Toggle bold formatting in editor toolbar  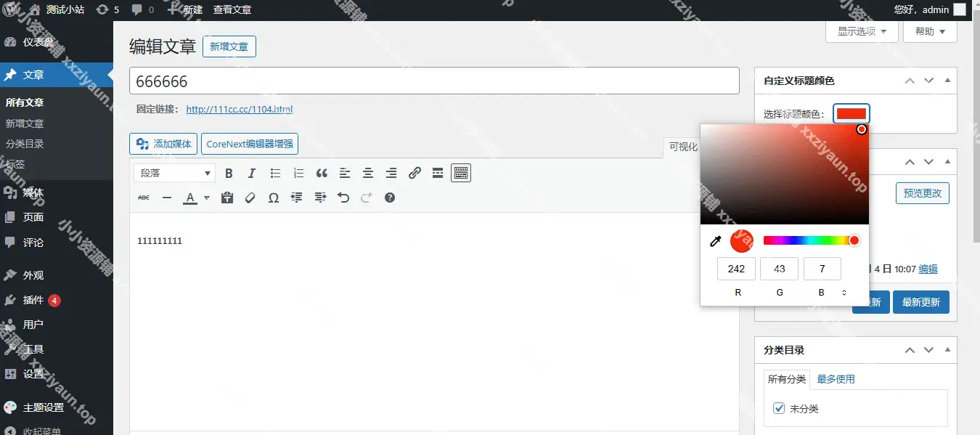229,173
